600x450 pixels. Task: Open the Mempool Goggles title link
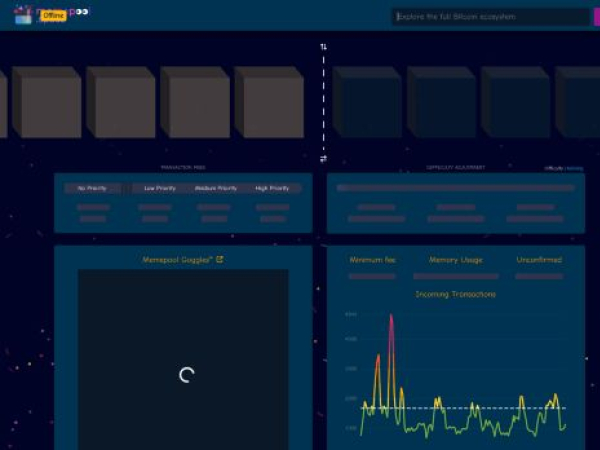click(x=178, y=260)
